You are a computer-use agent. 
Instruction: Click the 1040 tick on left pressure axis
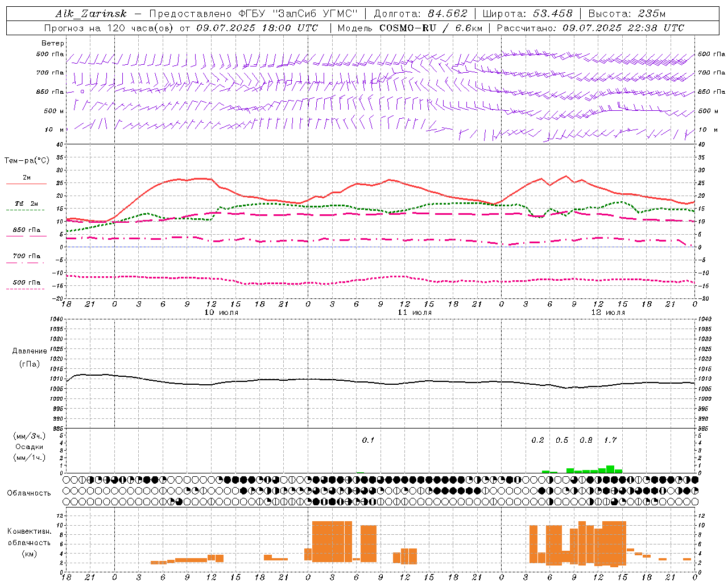tap(56, 319)
